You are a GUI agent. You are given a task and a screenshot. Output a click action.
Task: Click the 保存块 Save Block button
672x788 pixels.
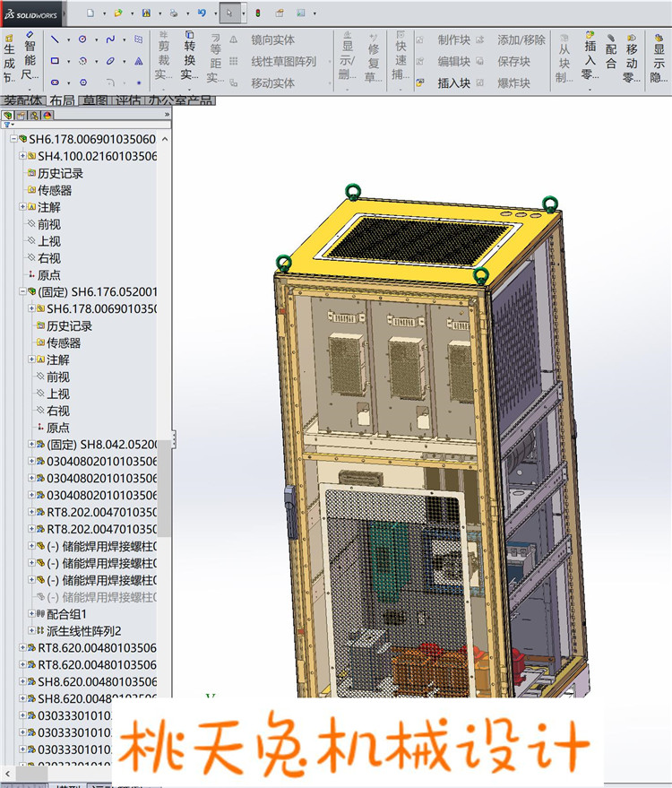click(x=504, y=61)
